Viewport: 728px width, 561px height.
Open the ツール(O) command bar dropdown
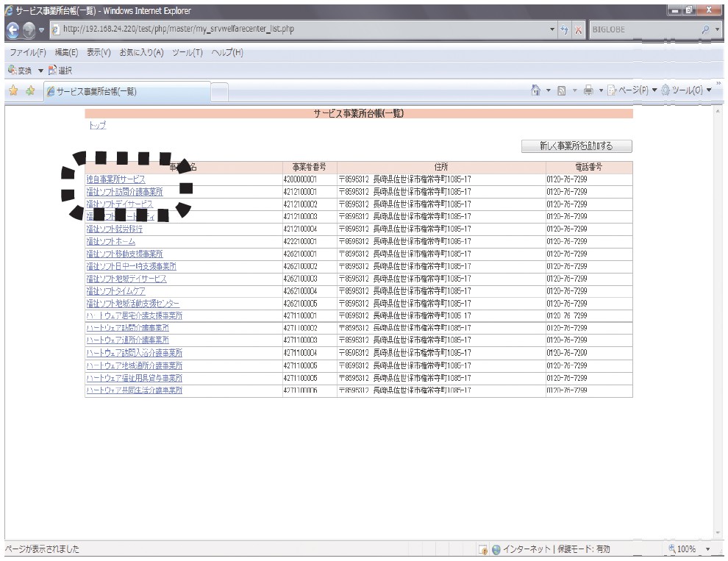click(x=683, y=91)
